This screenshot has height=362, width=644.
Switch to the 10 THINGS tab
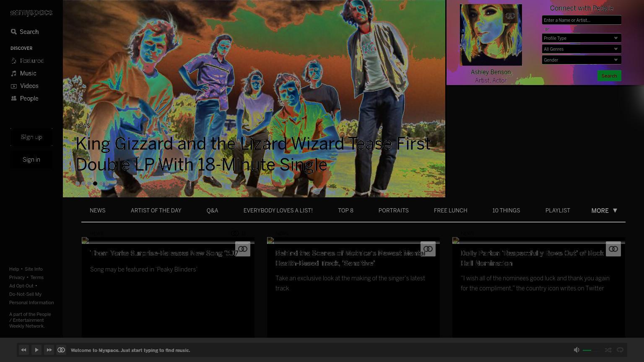pos(506,211)
